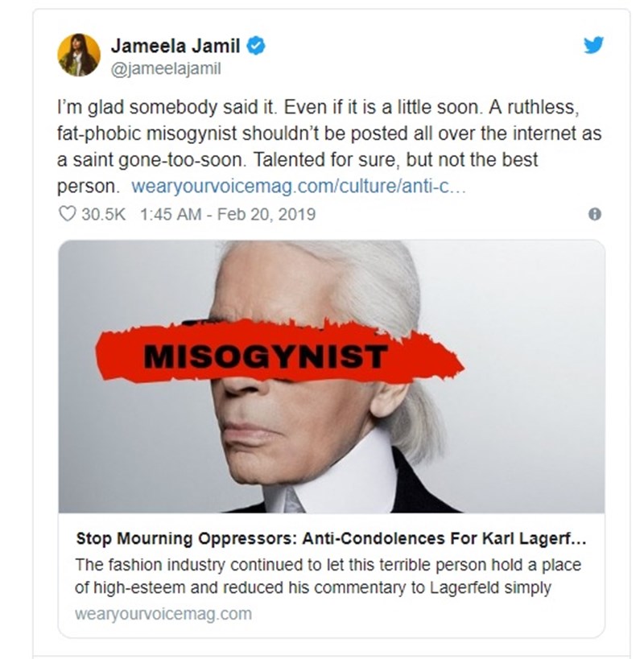Click the tweet line 'I'm glad somebody said it'
Image resolution: width=644 pixels, height=659 pixels.
pyautogui.click(x=167, y=108)
